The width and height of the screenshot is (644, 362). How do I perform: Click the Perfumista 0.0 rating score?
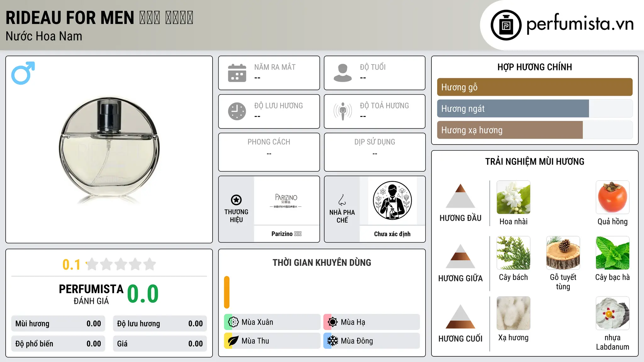point(143,294)
